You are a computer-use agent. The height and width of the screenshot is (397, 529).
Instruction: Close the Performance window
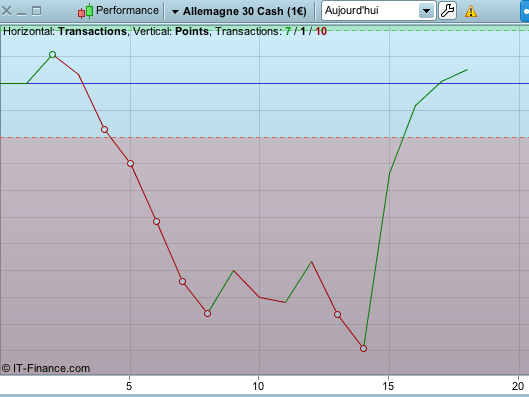[x=6, y=11]
